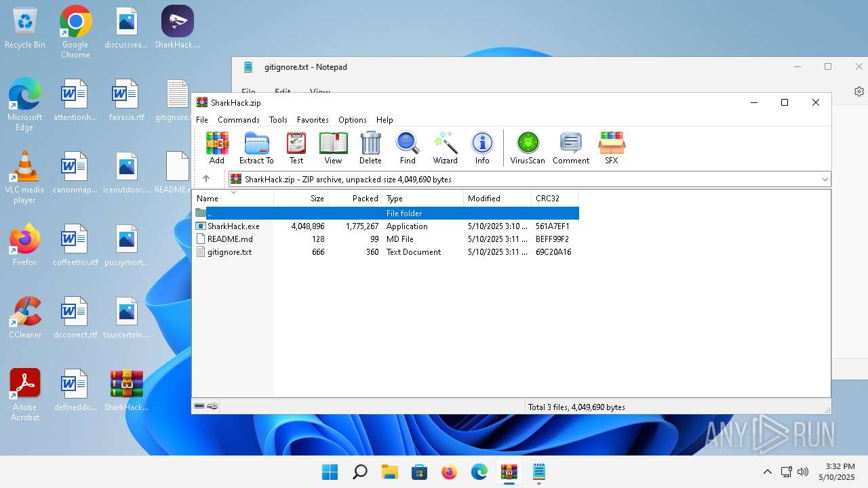Click the volume speaker tray icon
868x488 pixels.
(x=803, y=472)
